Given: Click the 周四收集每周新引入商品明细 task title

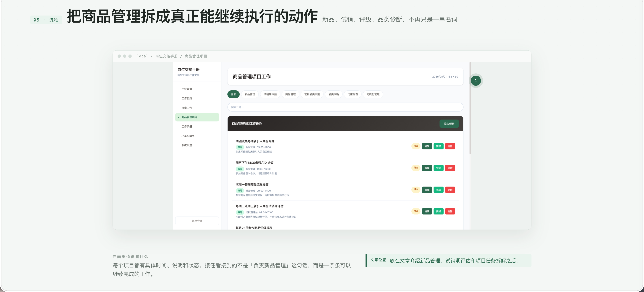Looking at the screenshot, I should (x=255, y=141).
